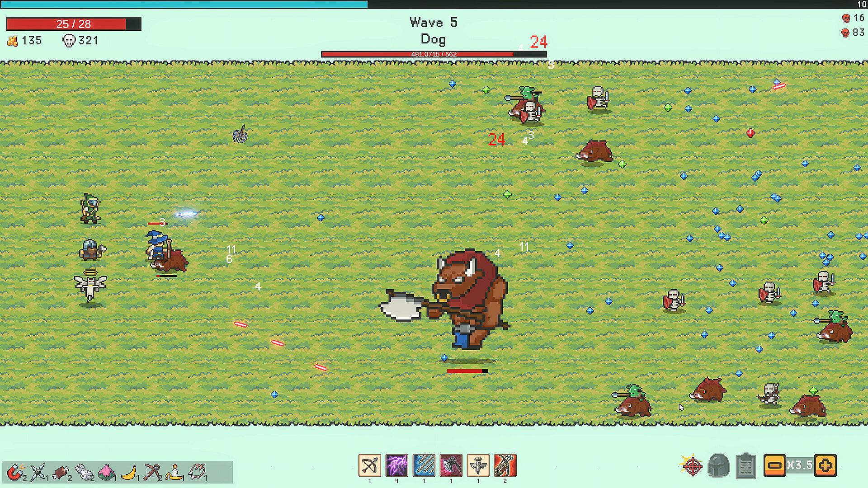Click the magnet item icon
The height and width of the screenshot is (488, 868).
point(15,472)
